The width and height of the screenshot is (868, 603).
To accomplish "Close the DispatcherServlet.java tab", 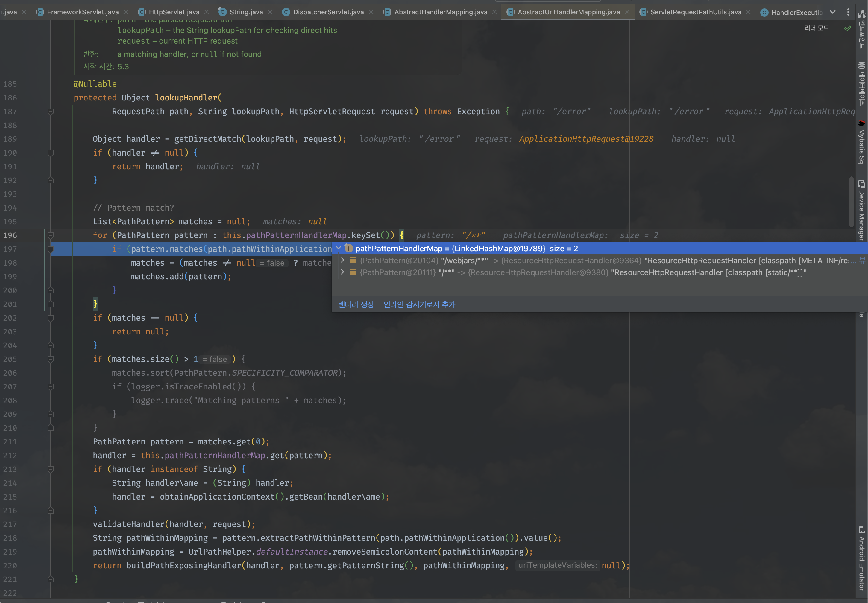I will click(371, 12).
